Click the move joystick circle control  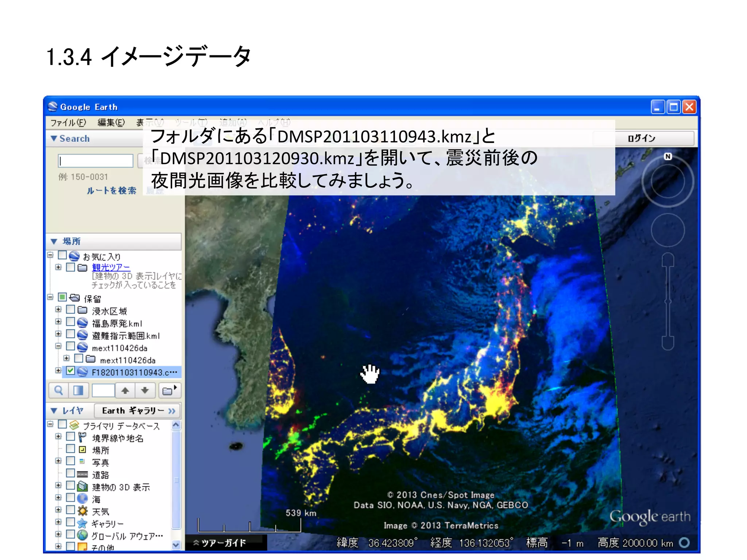(667, 230)
